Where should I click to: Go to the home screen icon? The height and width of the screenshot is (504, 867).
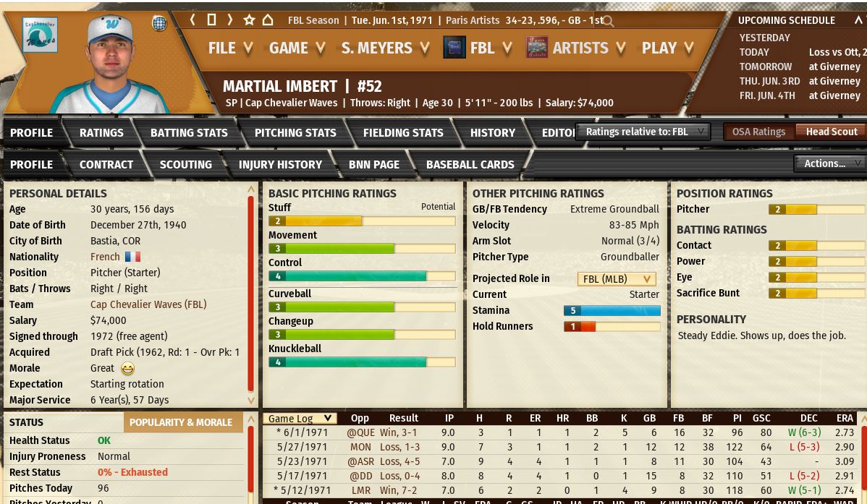coord(267,20)
